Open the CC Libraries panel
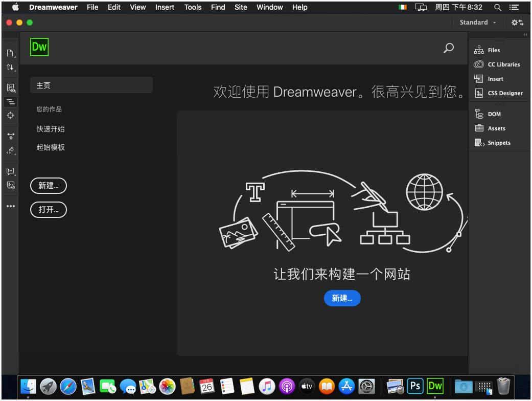Image resolution: width=532 pixels, height=401 pixels. [497, 64]
